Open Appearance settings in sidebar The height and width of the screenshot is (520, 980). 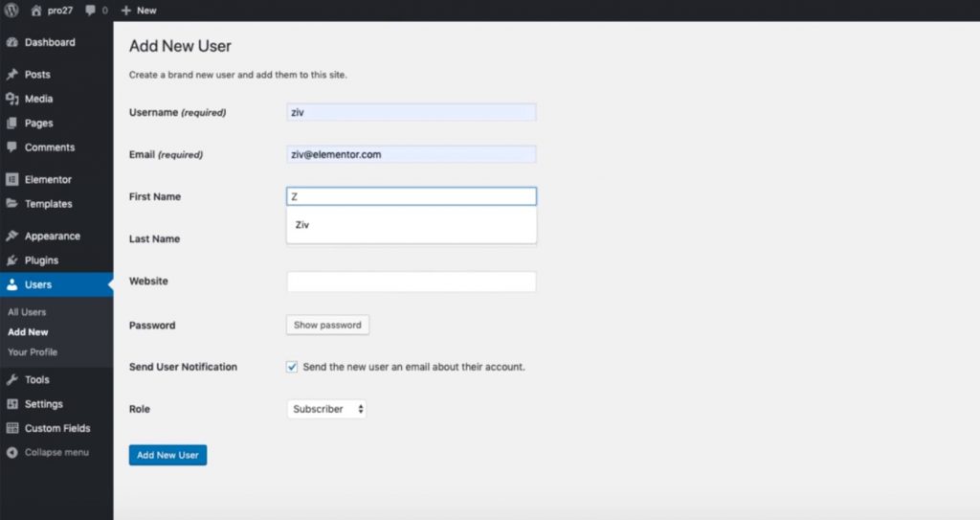(52, 236)
